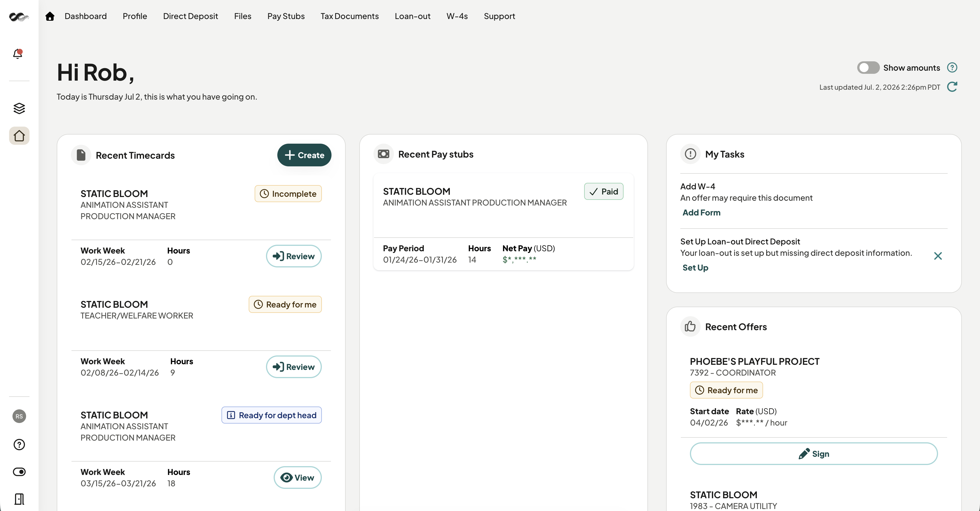Open the Static Bloom paid pay stub card
This screenshot has height=511, width=980.
503,222
